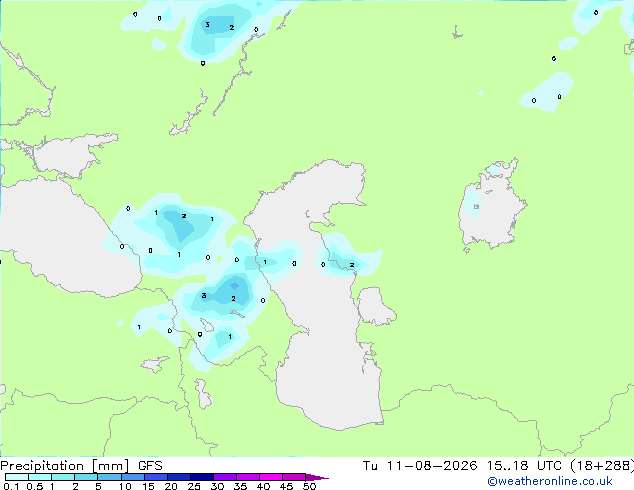This screenshot has width=634, height=490.
Task: Click the 2–5 mm legend swatch
Action: pos(86,477)
